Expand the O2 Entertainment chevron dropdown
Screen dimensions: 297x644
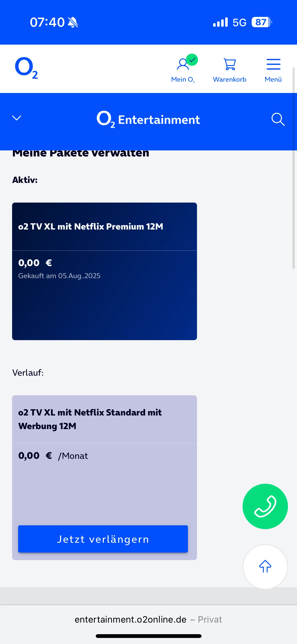coord(17,118)
